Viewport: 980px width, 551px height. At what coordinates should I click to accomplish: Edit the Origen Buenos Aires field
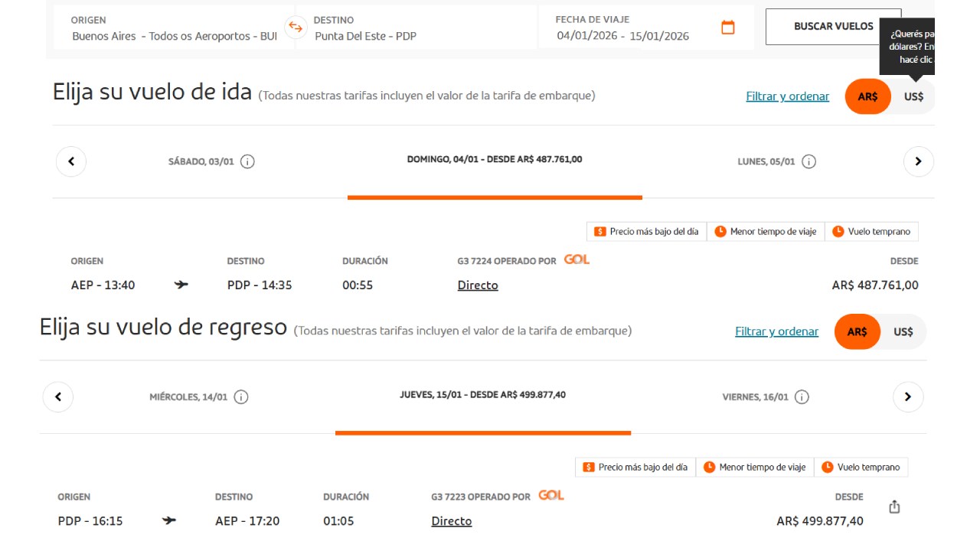pyautogui.click(x=175, y=28)
